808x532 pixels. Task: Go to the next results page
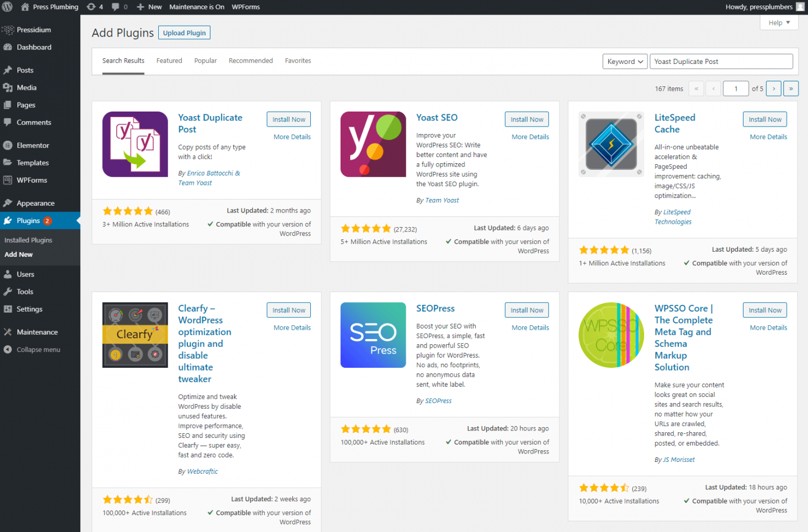tap(774, 89)
